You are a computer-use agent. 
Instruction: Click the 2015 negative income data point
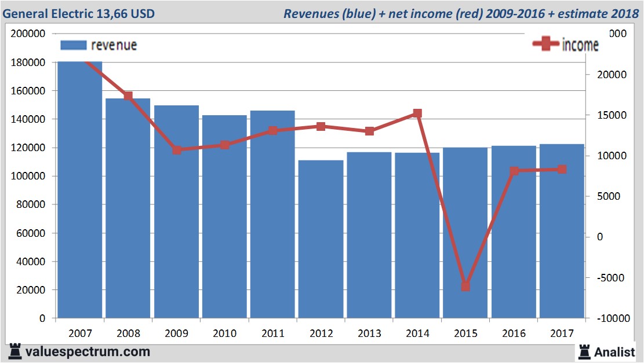pyautogui.click(x=465, y=287)
